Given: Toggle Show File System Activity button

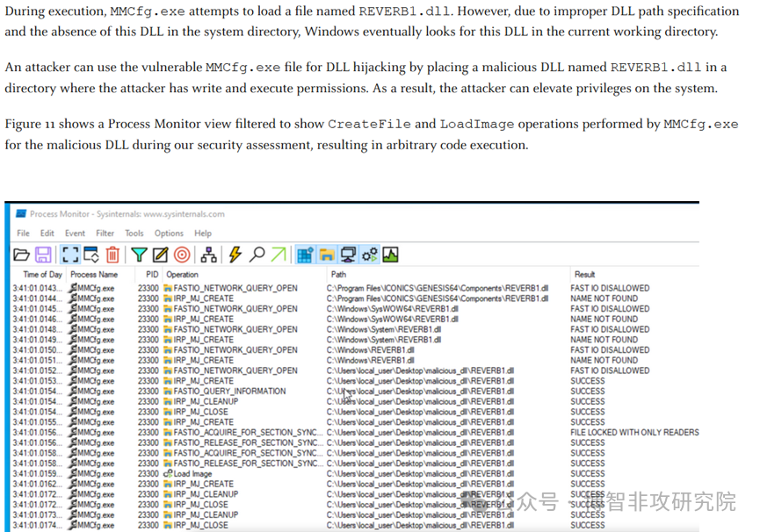Looking at the screenshot, I should [x=327, y=255].
